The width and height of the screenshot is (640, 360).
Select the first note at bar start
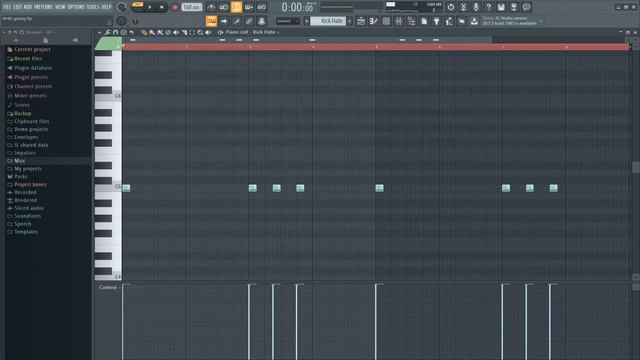pyautogui.click(x=126, y=188)
